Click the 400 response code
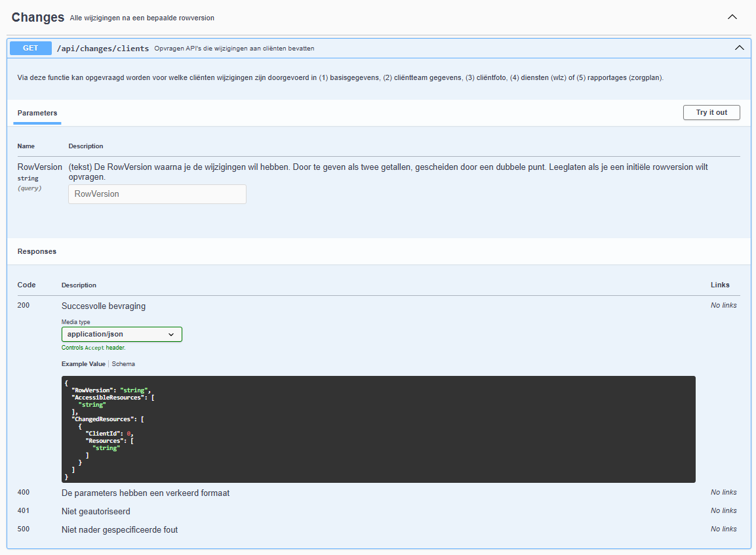Screen dimensions: 756x555 24,493
